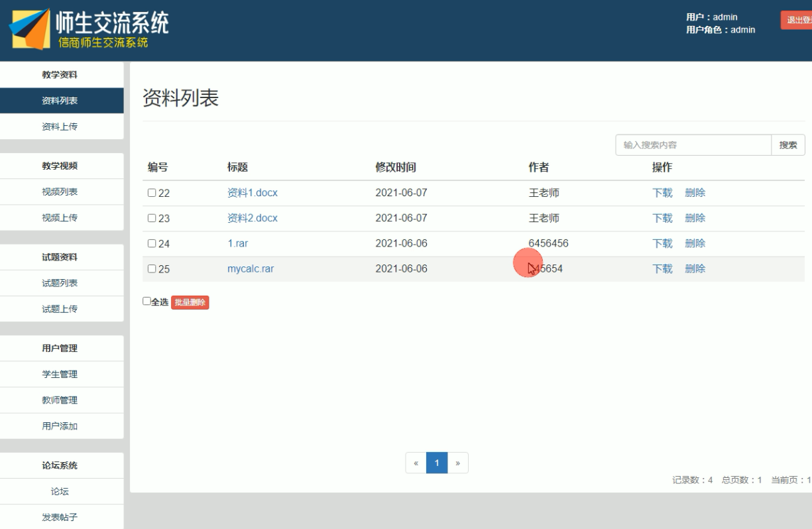Tick the checkbox for row 24
Screen dimensions: 812x529
151,243
